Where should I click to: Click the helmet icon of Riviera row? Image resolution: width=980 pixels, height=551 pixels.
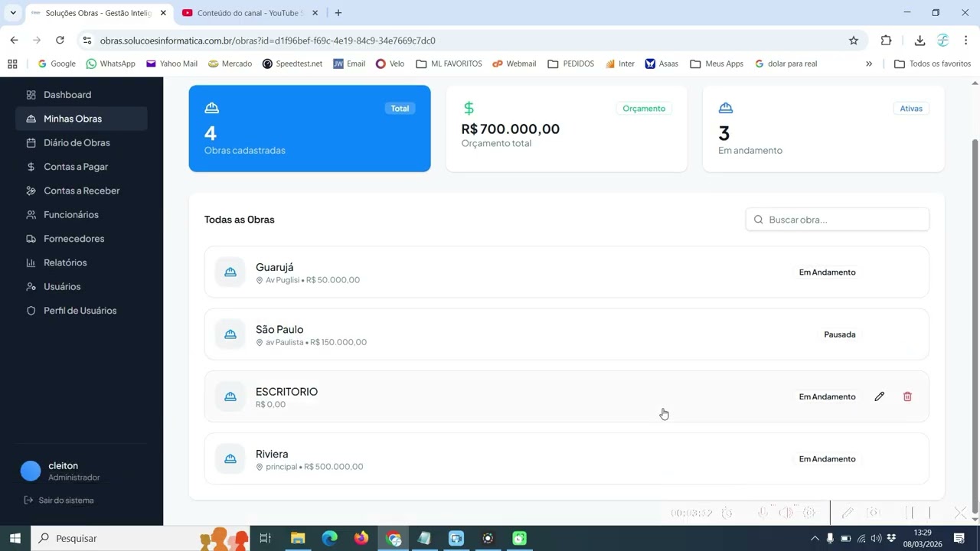230,459
